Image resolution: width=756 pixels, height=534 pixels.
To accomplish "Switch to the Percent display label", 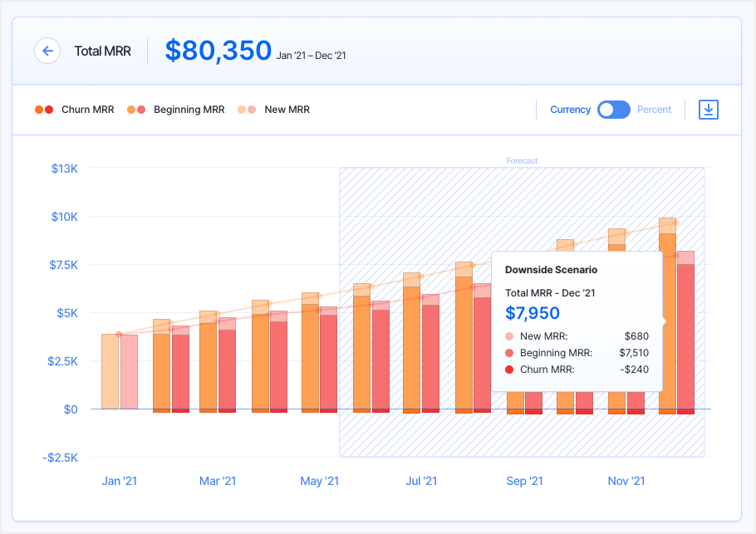I will coord(654,110).
